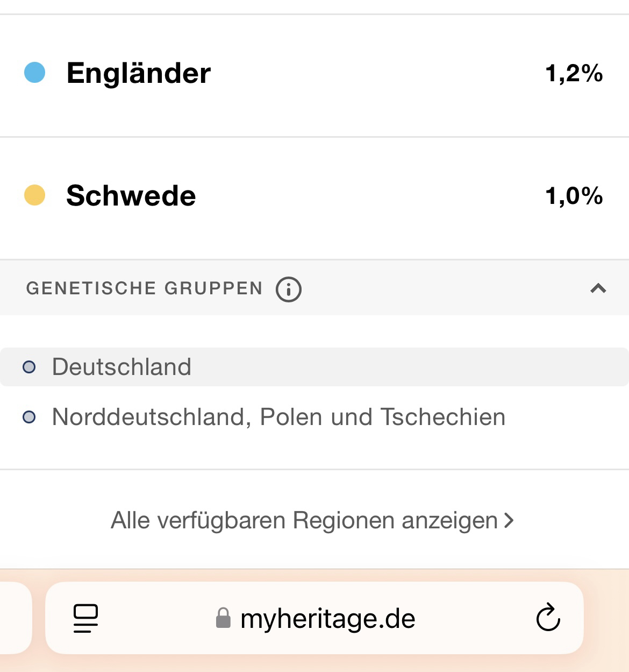The height and width of the screenshot is (672, 629).
Task: Tap the Safari reload page icon
Action: [548, 618]
